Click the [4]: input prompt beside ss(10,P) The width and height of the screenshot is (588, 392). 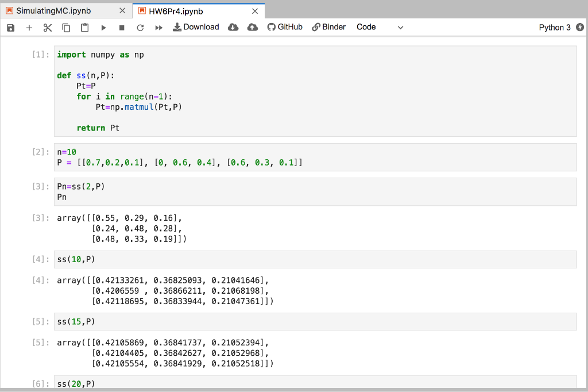pos(41,259)
